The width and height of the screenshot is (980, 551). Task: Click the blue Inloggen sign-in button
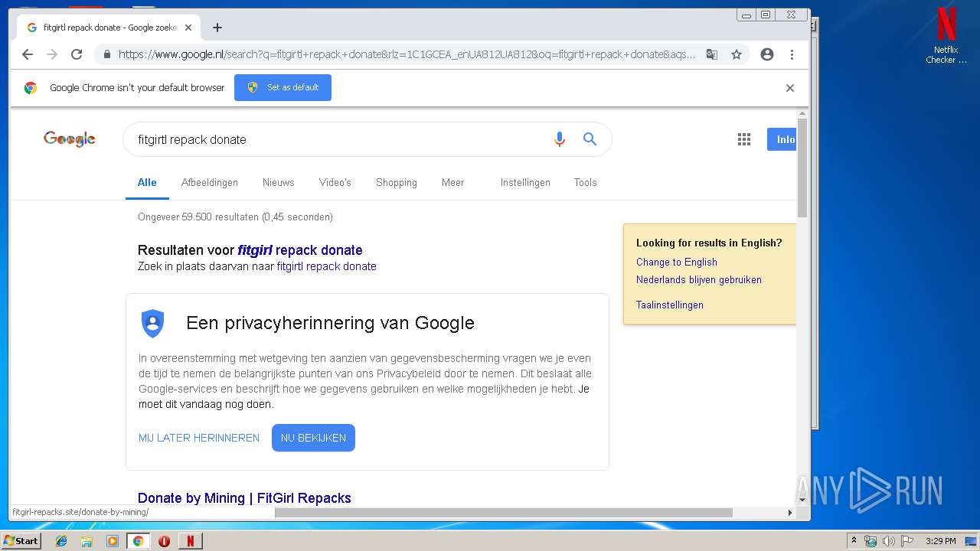click(782, 139)
